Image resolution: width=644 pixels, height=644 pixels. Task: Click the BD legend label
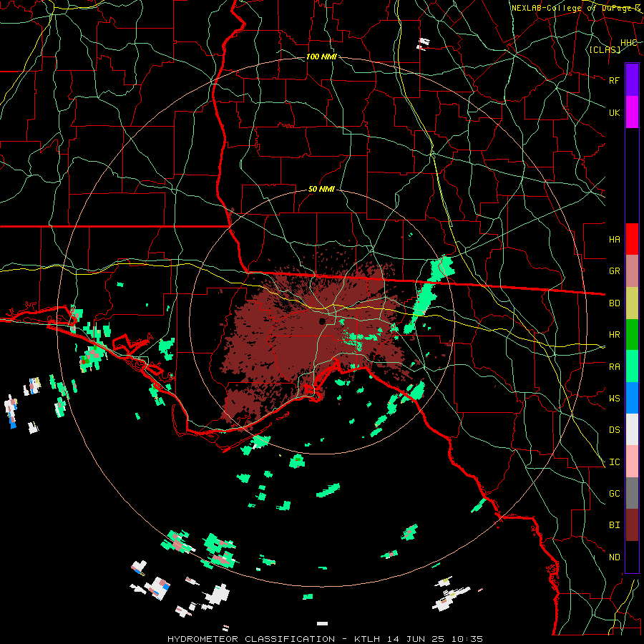pos(614,303)
